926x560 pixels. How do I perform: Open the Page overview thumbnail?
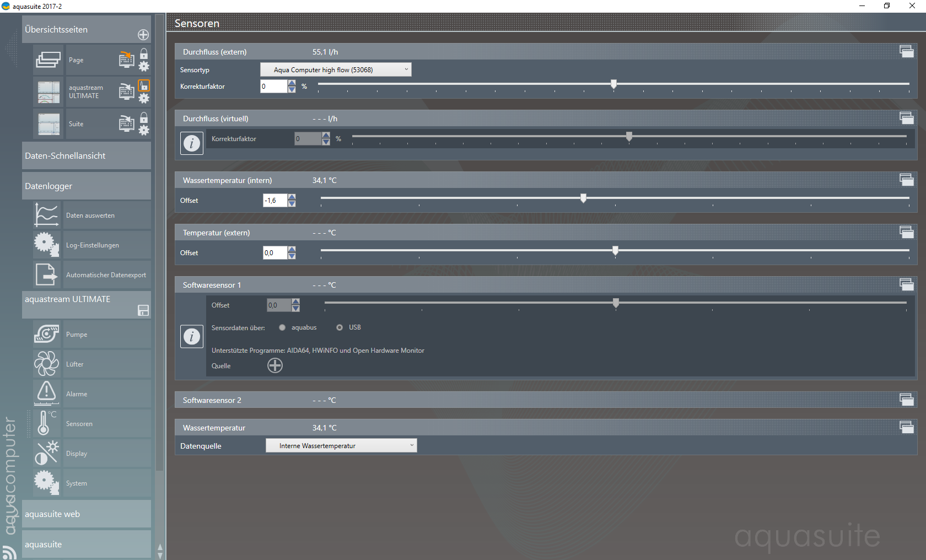tap(49, 60)
